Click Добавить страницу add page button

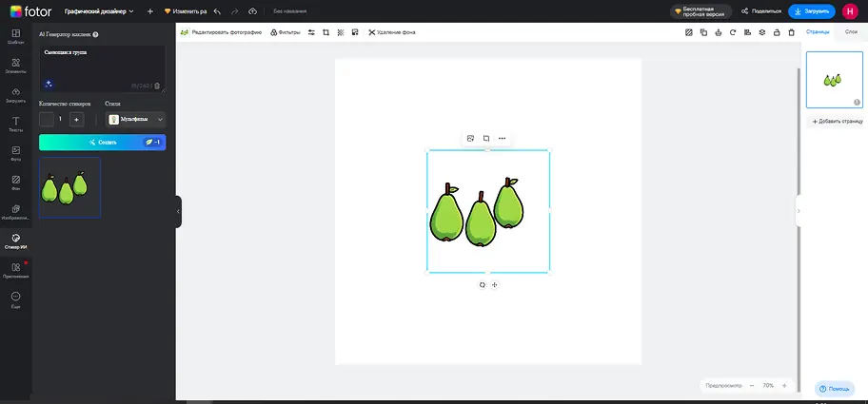click(x=837, y=121)
